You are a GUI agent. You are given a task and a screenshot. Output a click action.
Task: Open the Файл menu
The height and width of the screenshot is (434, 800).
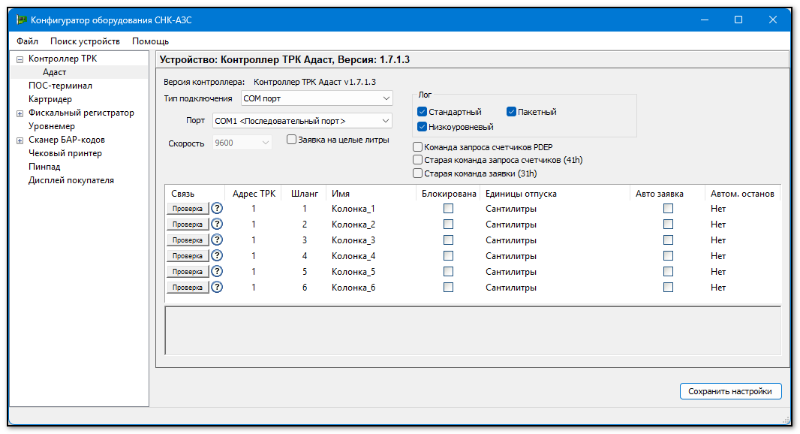coord(27,41)
